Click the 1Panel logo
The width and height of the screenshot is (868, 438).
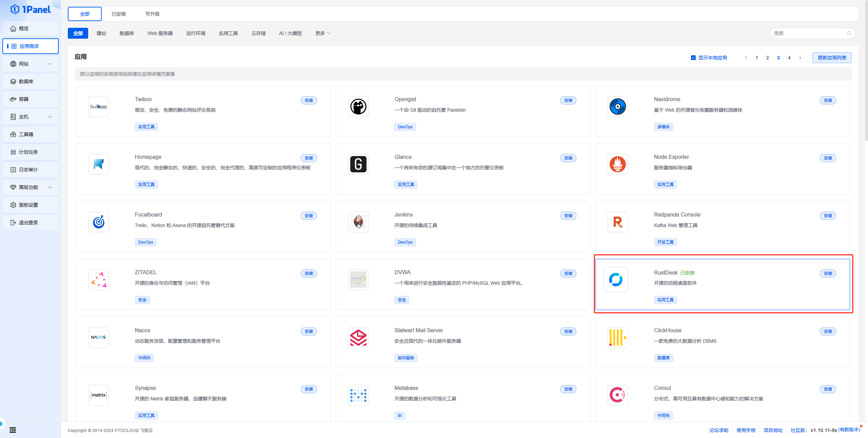(x=31, y=9)
